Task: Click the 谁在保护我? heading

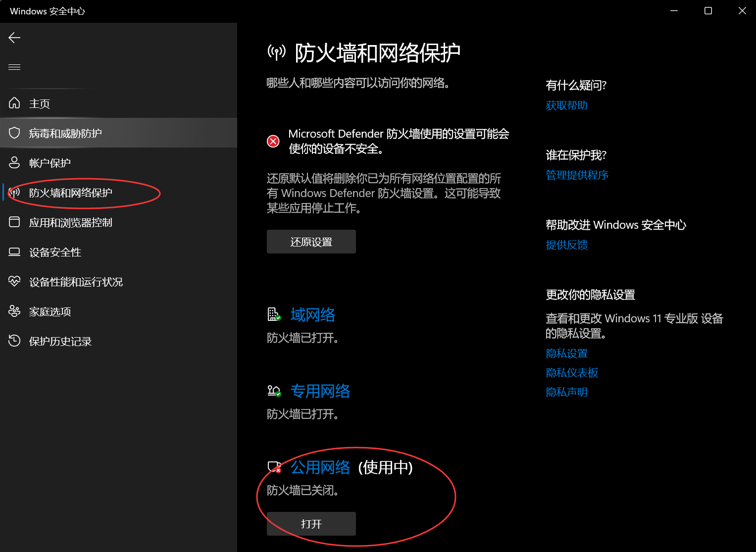Action: click(576, 155)
